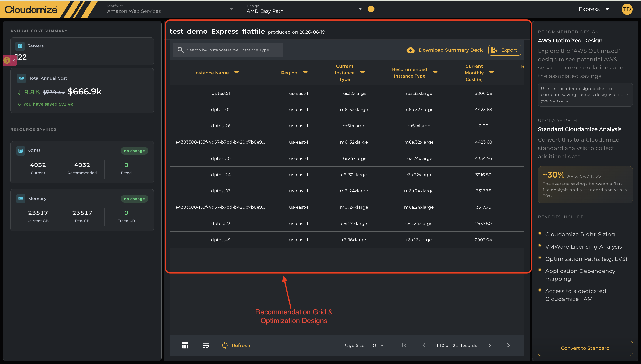Click the Refresh button label
Viewport: 641px width, 364px height.
coord(241,345)
